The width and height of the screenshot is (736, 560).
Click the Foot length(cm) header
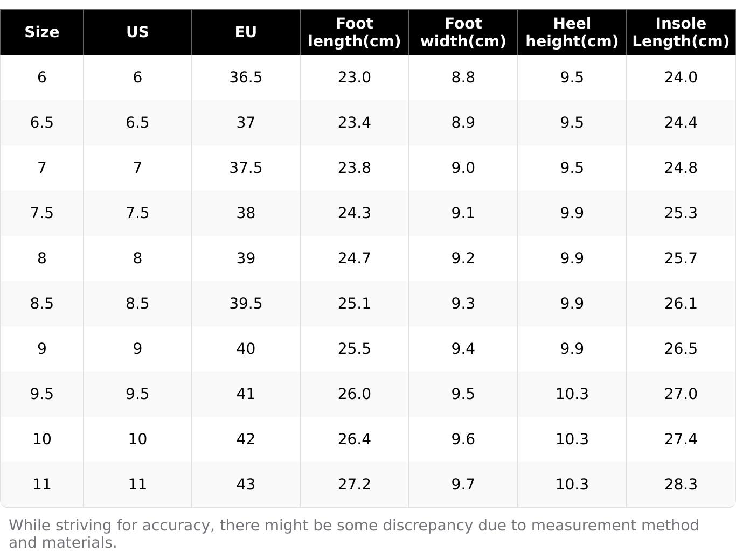354,32
